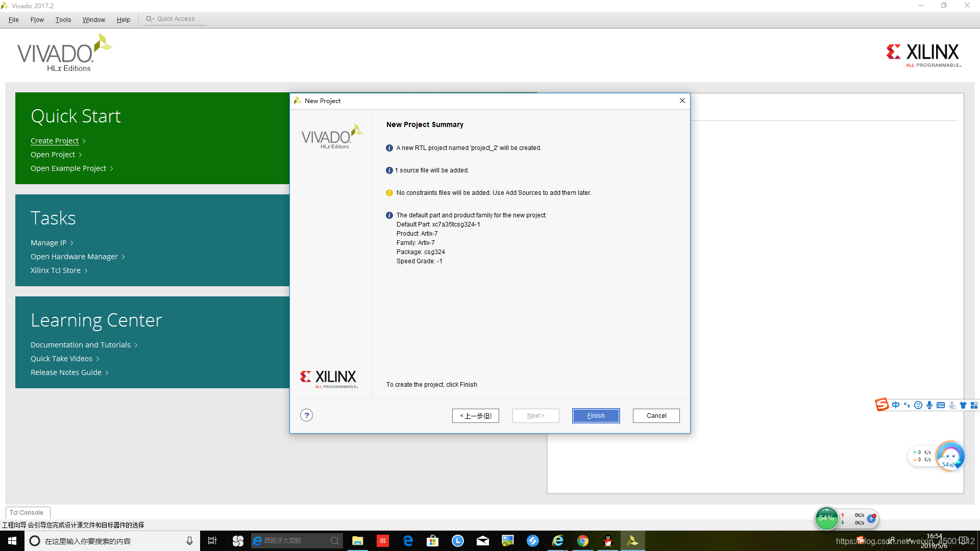Switch to the Tcl Console tab
This screenshot has height=551, width=980.
[27, 513]
